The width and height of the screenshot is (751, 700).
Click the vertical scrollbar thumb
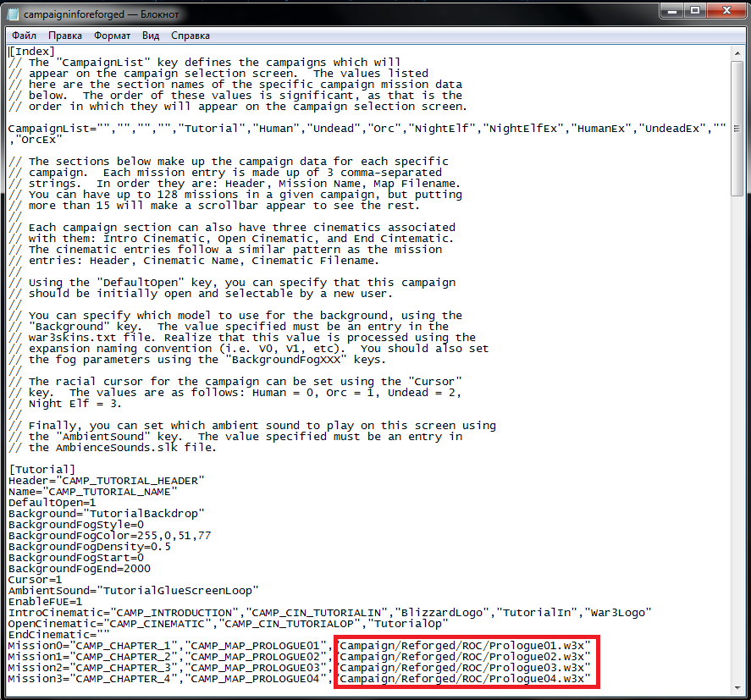(737, 129)
